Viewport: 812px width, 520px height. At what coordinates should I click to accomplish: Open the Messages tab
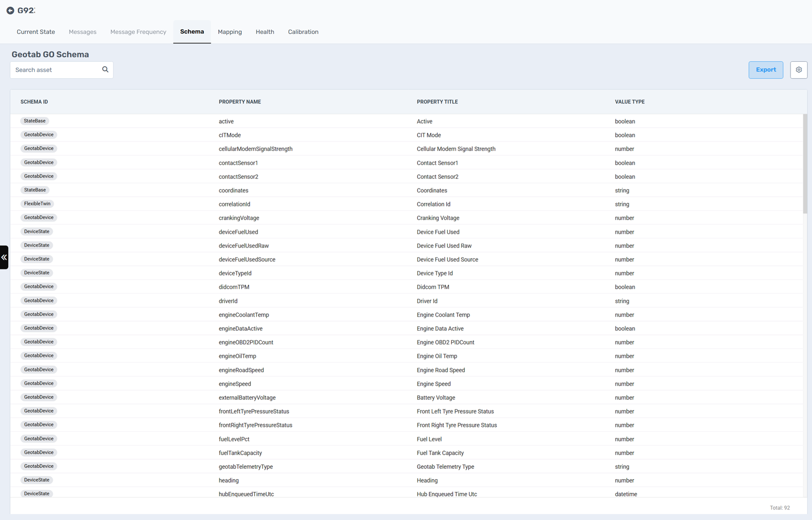pyautogui.click(x=82, y=32)
